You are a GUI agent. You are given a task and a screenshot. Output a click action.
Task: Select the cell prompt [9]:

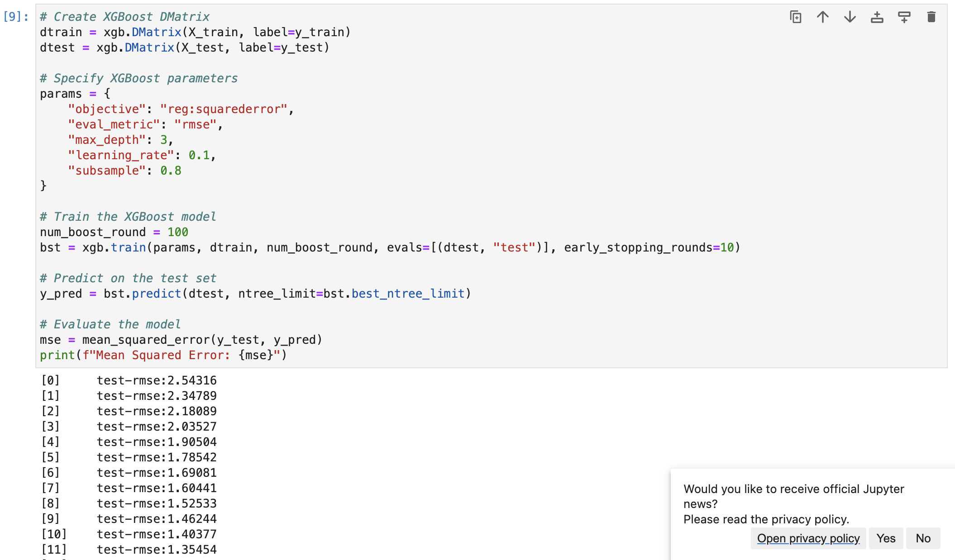pos(16,17)
